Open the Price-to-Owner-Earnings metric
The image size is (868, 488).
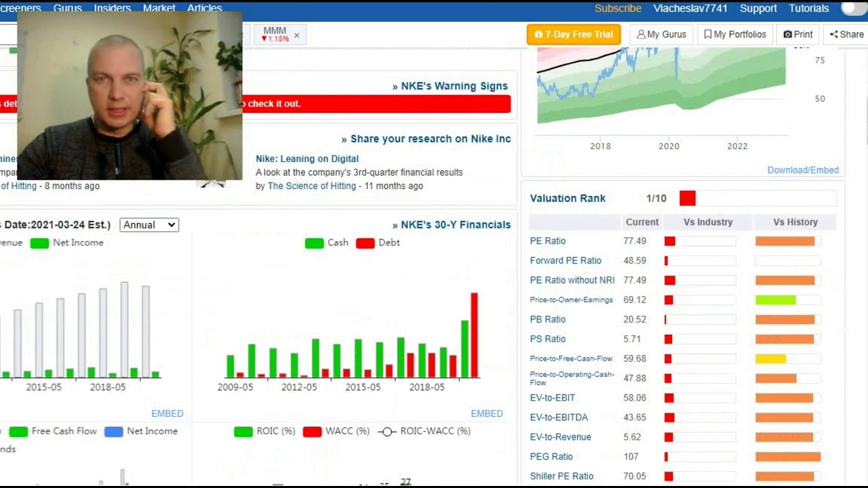(x=572, y=300)
